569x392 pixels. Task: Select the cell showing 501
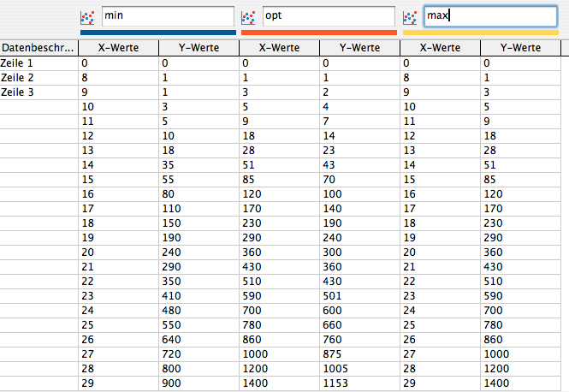click(x=359, y=294)
